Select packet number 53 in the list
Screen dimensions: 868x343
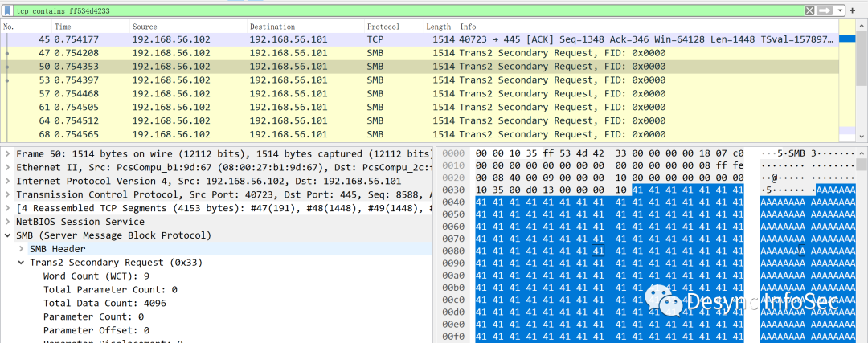(x=420, y=80)
